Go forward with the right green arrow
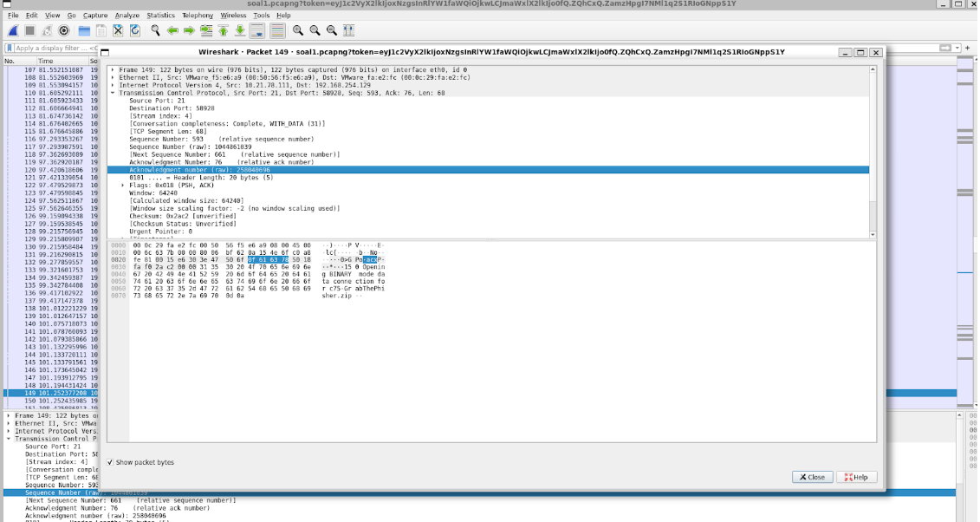This screenshot has height=522, width=980. click(x=189, y=30)
